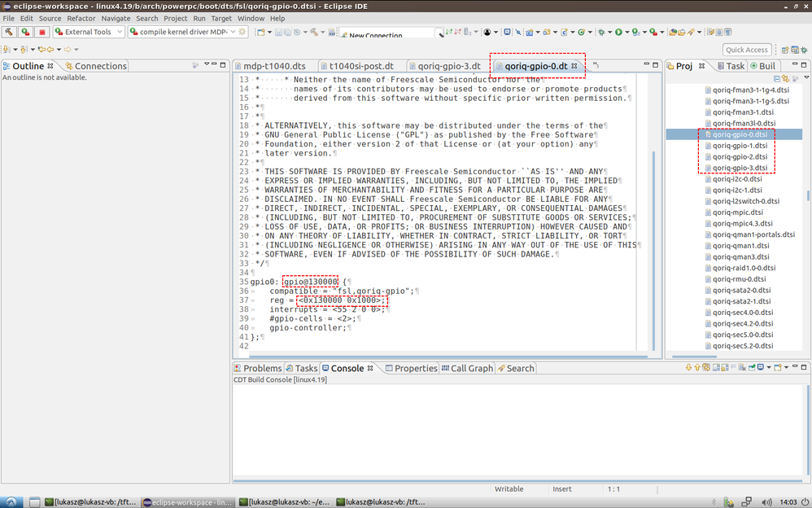Click the red Stop launch button
The width and height of the screenshot is (812, 508).
tap(42, 32)
